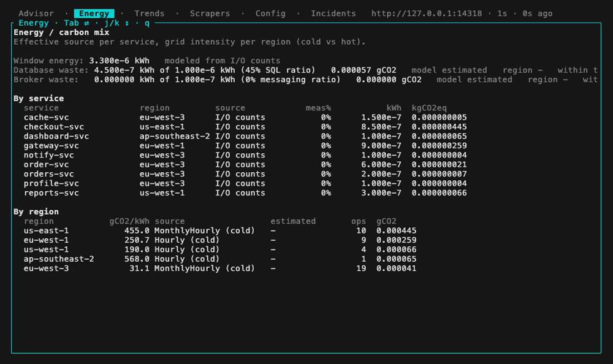The width and height of the screenshot is (613, 364).
Task: Open the Trends tab
Action: click(x=150, y=13)
